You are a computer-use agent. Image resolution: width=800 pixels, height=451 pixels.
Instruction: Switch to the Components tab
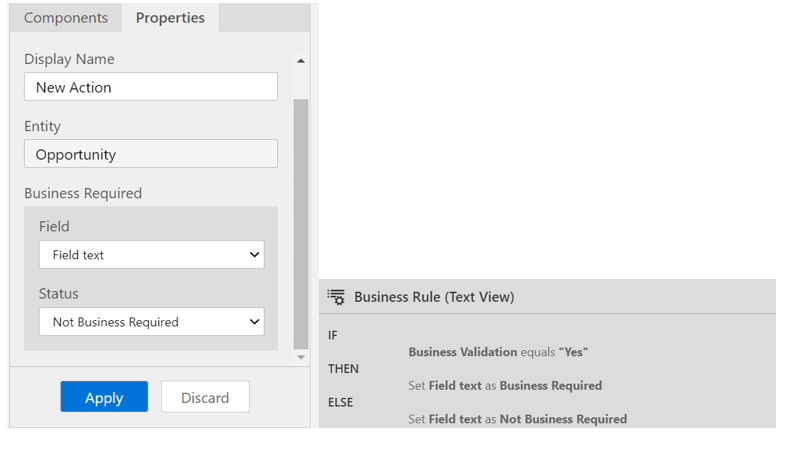pyautogui.click(x=66, y=18)
